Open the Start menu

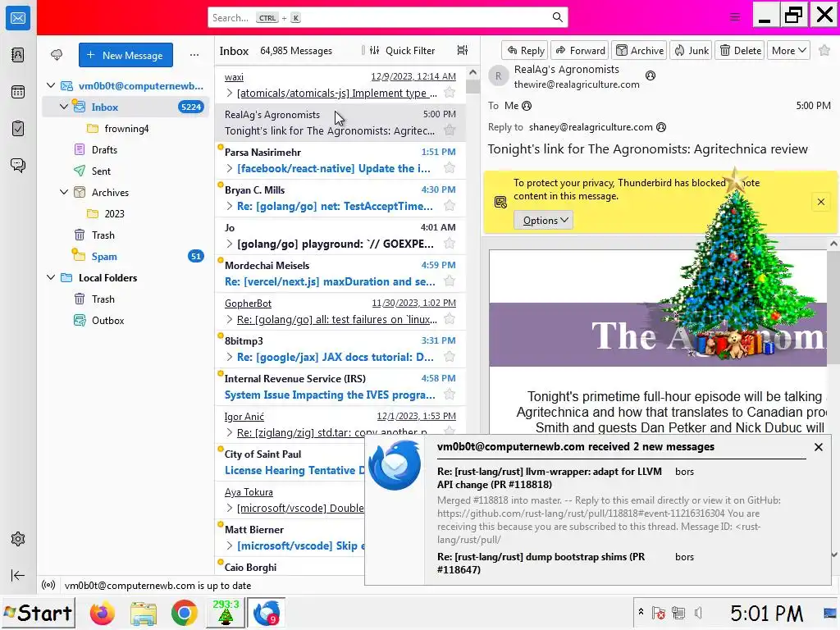(x=38, y=613)
